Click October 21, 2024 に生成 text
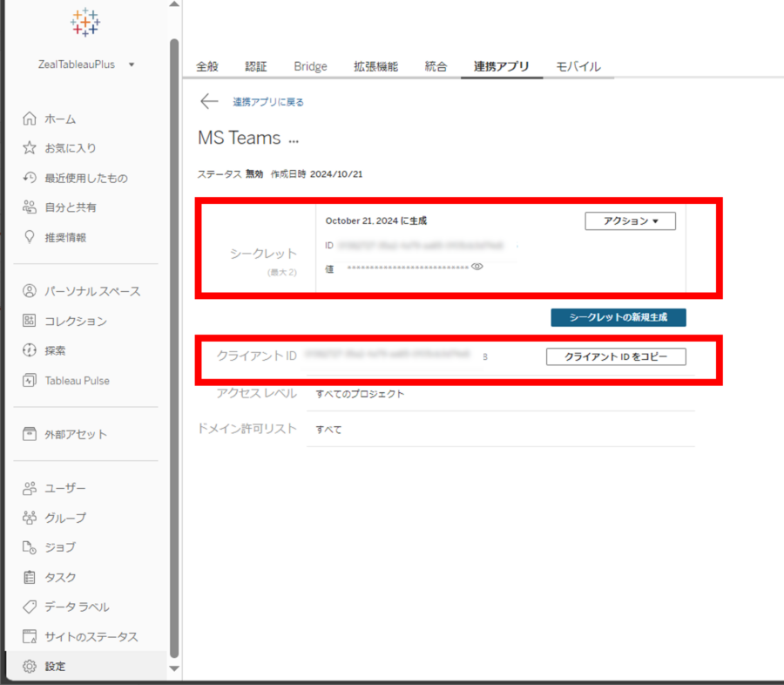The width and height of the screenshot is (784, 685). tap(376, 220)
